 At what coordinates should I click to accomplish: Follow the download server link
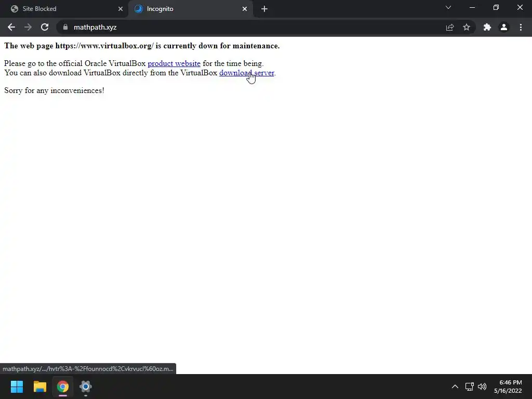coord(247,73)
